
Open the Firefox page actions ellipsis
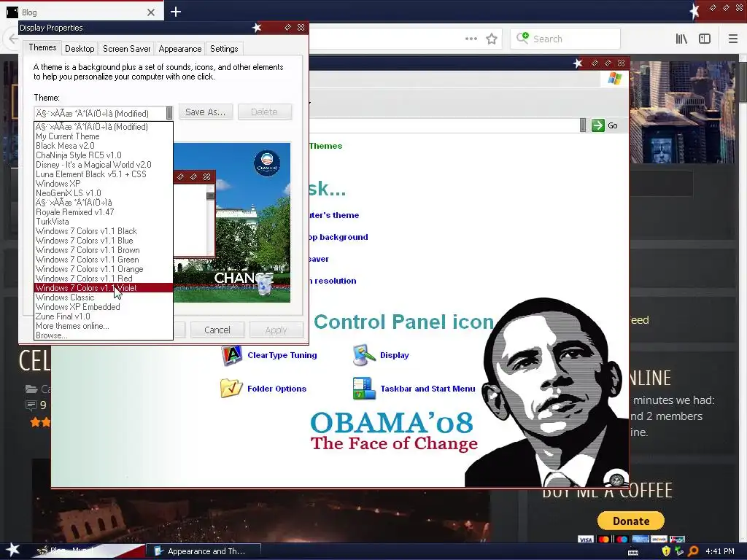coord(471,39)
